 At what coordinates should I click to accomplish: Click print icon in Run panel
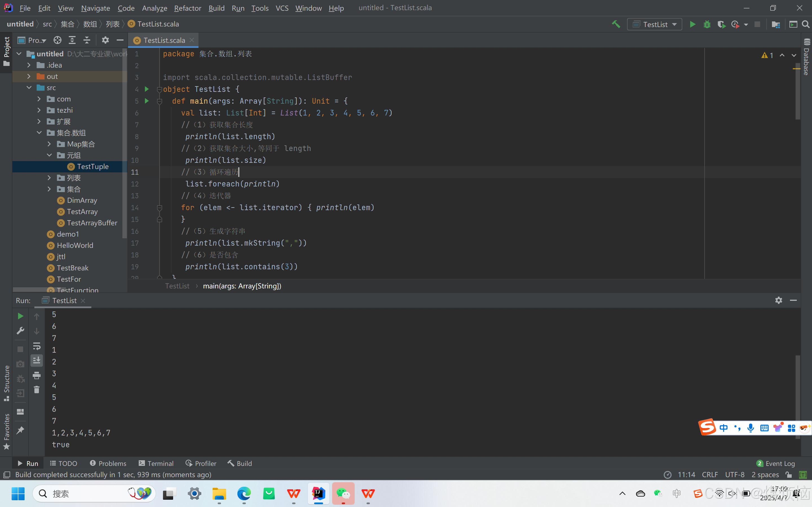coord(37,375)
